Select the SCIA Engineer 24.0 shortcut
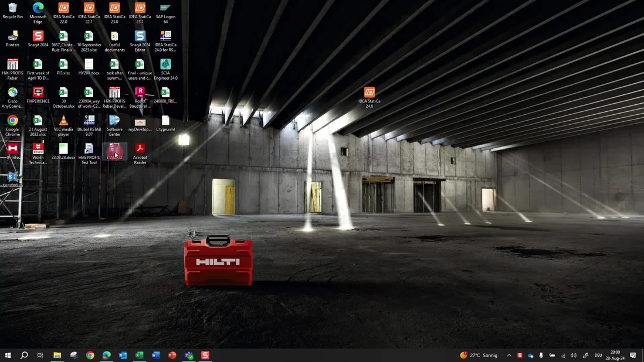Image resolution: width=644 pixels, height=362 pixels. [x=165, y=69]
